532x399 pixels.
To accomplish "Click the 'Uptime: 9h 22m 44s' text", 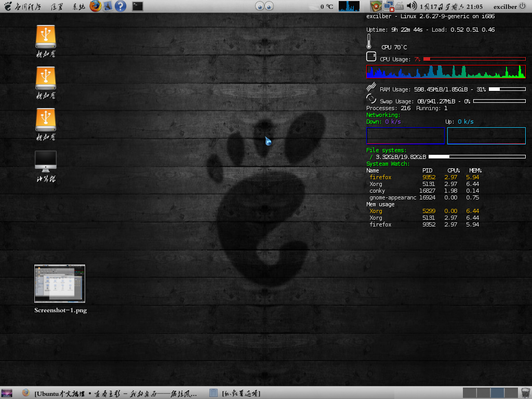I will [x=394, y=30].
